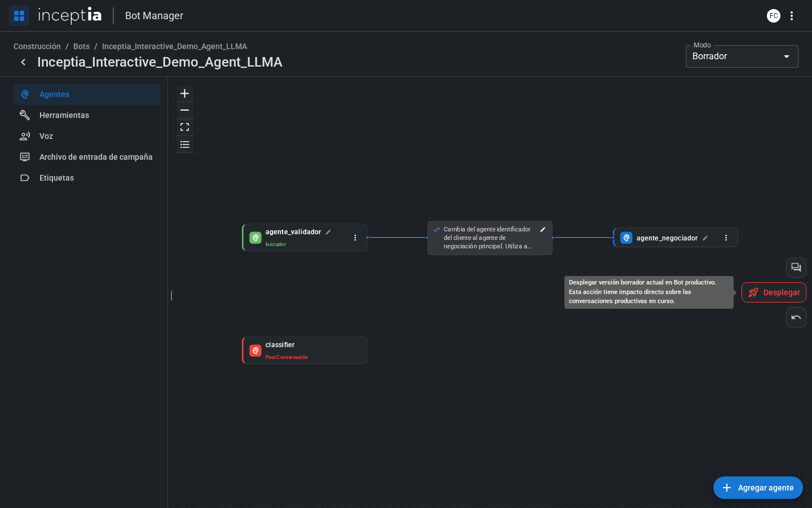Open agente_validador options menu
The width and height of the screenshot is (812, 508).
tap(355, 238)
